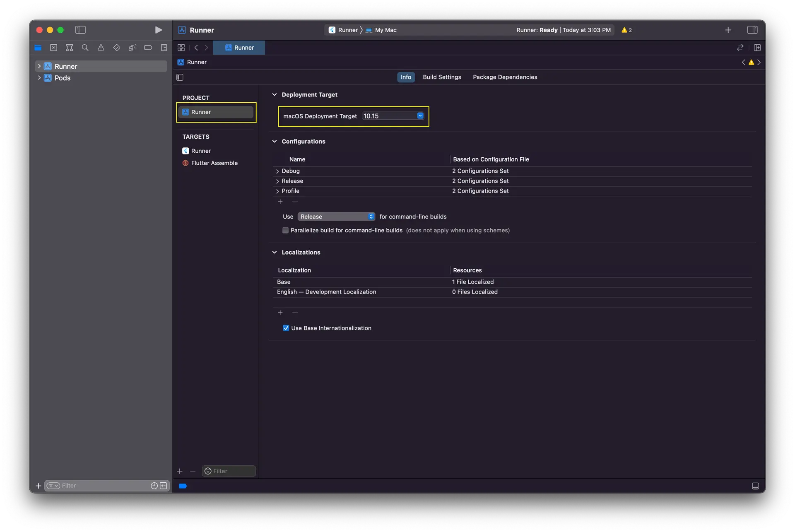Open the Find navigator magnifying glass

click(x=85, y=48)
